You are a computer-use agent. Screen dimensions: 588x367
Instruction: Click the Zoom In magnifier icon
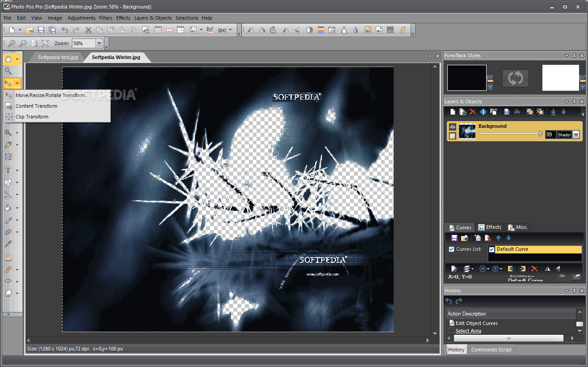point(12,43)
